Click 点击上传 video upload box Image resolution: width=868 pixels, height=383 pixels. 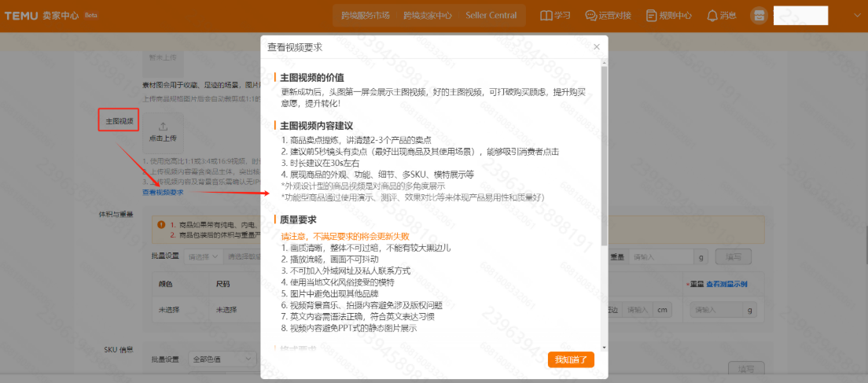(163, 134)
